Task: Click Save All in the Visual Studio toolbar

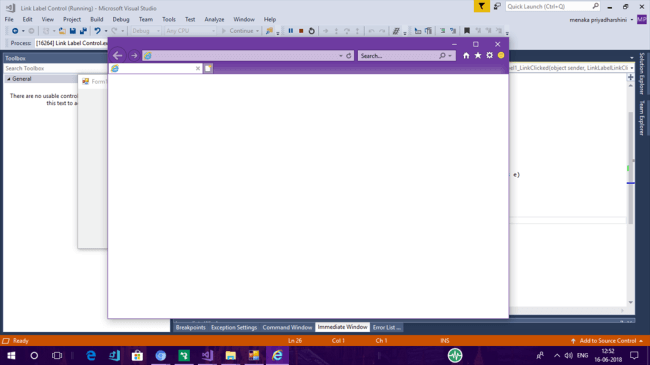Action: 83,31
